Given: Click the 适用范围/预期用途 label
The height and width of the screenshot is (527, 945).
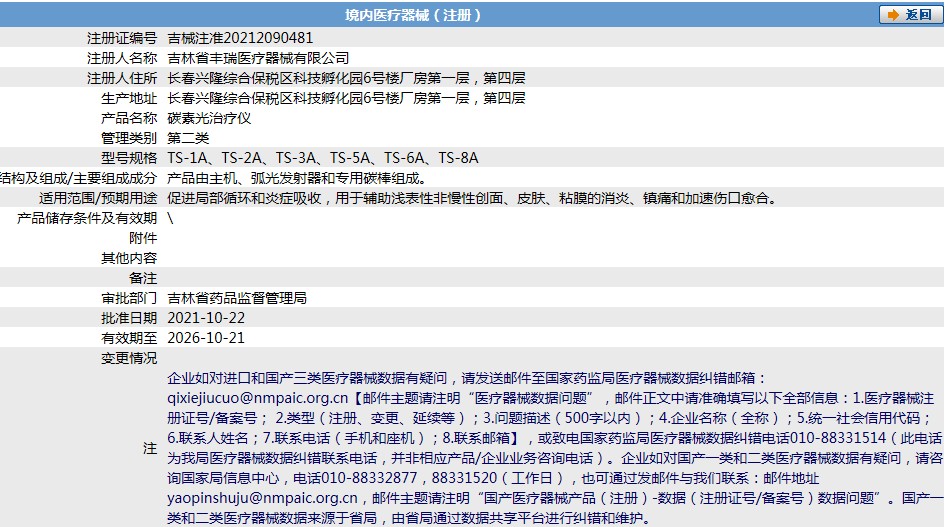Looking at the screenshot, I should click(x=98, y=198).
